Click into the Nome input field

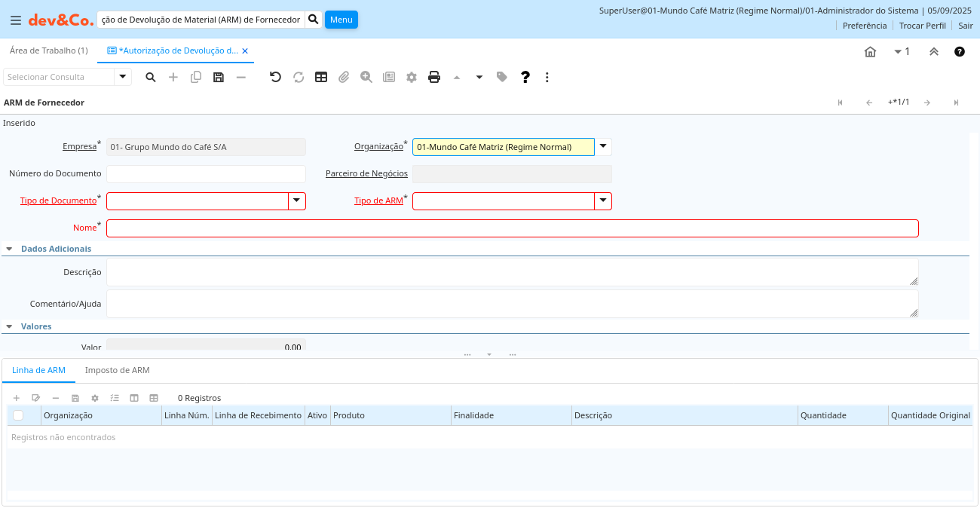coord(512,228)
